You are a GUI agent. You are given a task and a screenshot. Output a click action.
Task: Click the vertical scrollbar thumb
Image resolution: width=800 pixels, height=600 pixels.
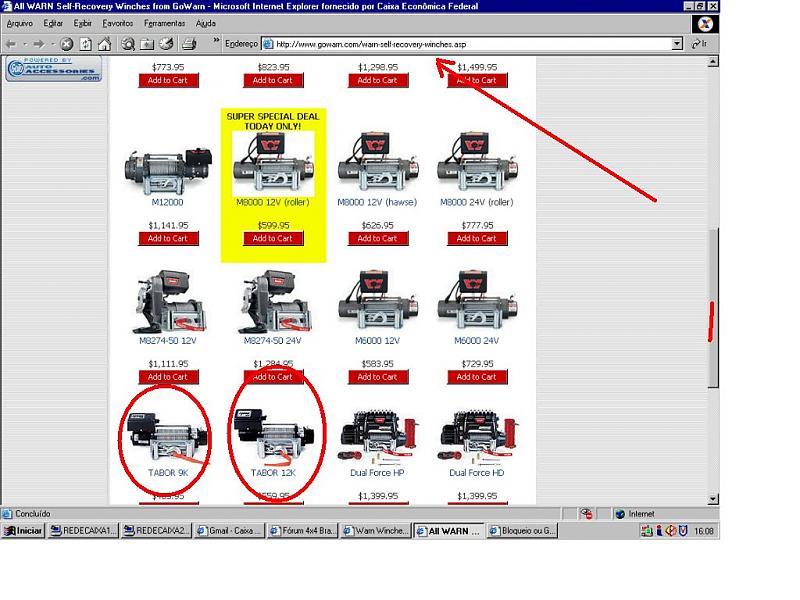[713, 309]
